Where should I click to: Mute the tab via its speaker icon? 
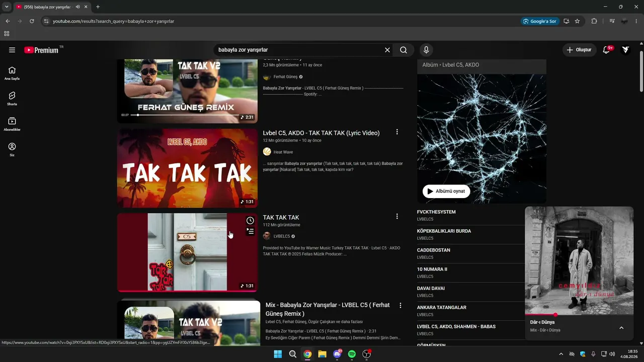77,7
